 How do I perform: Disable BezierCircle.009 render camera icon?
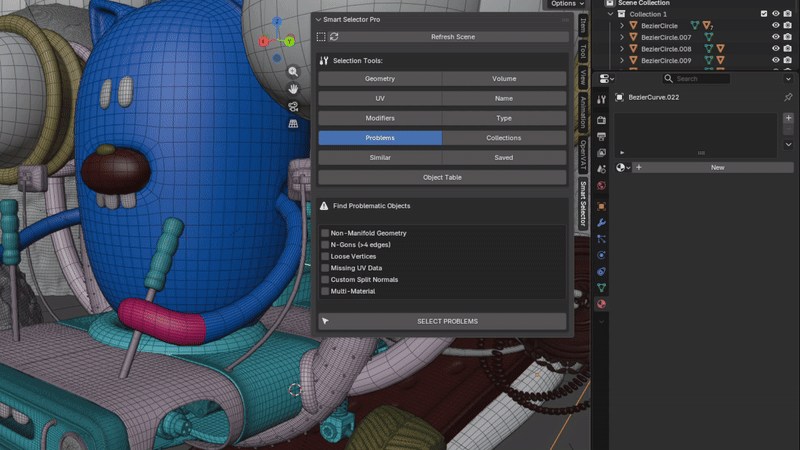click(788, 60)
